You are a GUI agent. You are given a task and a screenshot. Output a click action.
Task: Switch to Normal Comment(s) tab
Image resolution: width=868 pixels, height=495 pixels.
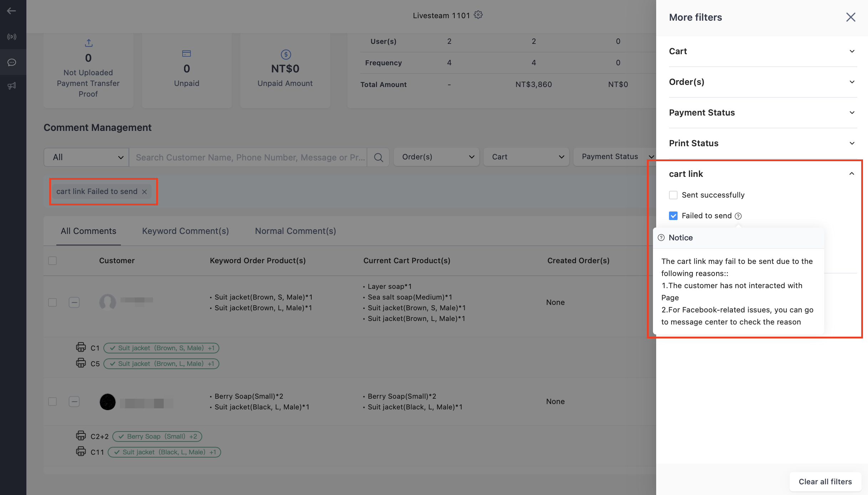[x=296, y=231]
